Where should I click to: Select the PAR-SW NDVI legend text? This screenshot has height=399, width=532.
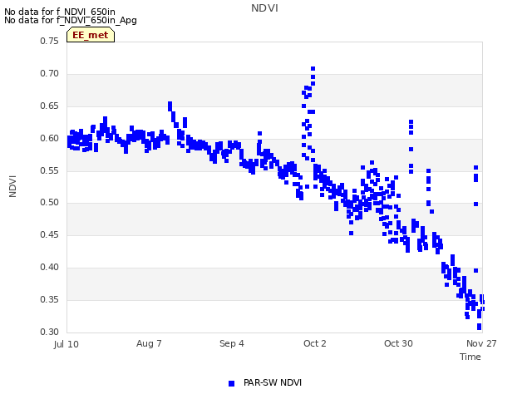coord(273,382)
